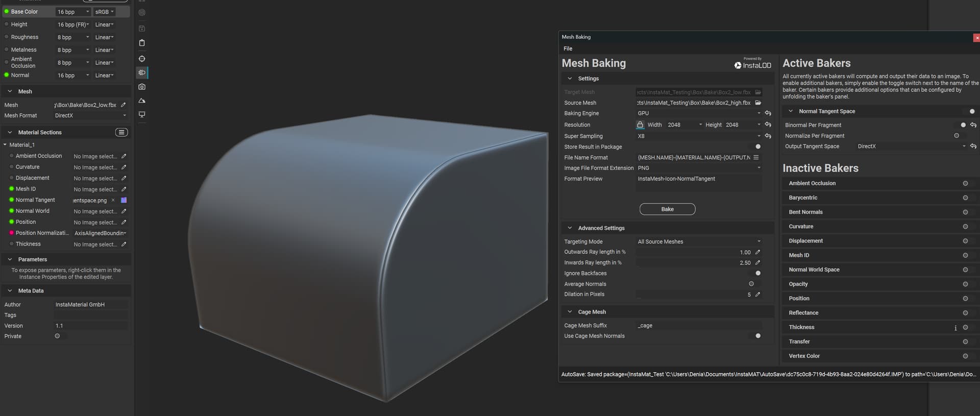Image resolution: width=980 pixels, height=416 pixels.
Task: Click the Author field InstaMaterial GmbH
Action: [x=90, y=305]
